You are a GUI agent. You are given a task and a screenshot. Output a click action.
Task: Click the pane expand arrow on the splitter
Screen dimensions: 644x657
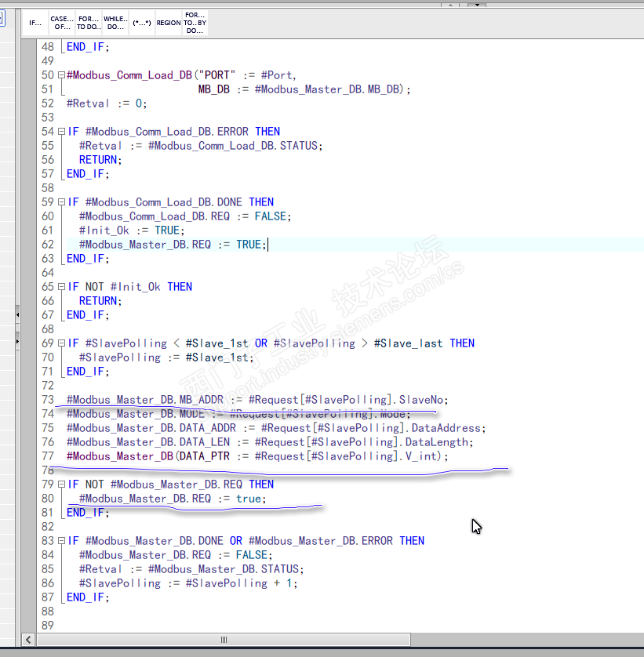click(x=17, y=342)
